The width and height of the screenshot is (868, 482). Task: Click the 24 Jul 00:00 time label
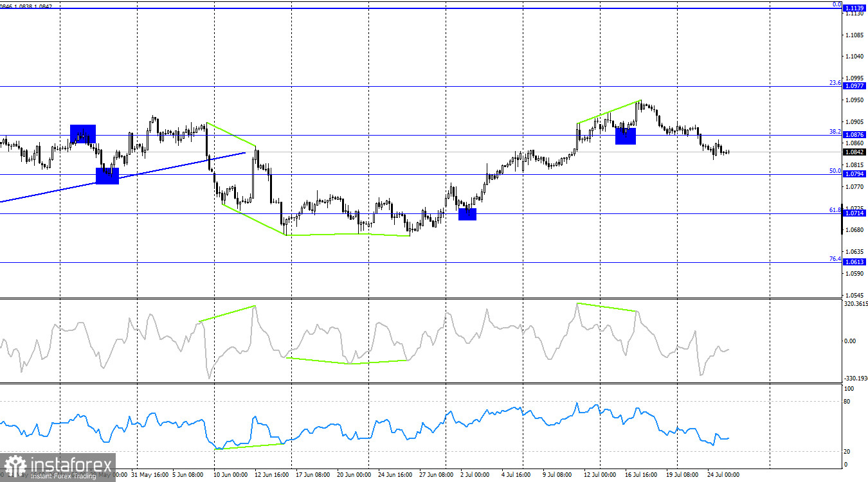click(722, 476)
